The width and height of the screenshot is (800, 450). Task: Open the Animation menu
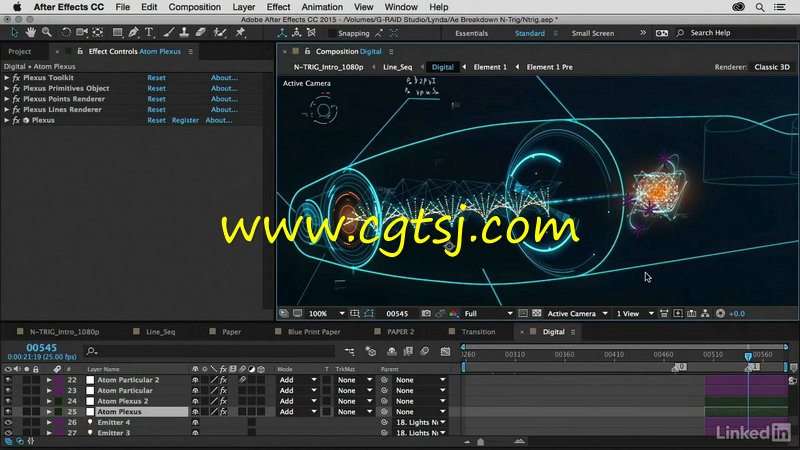(x=322, y=7)
